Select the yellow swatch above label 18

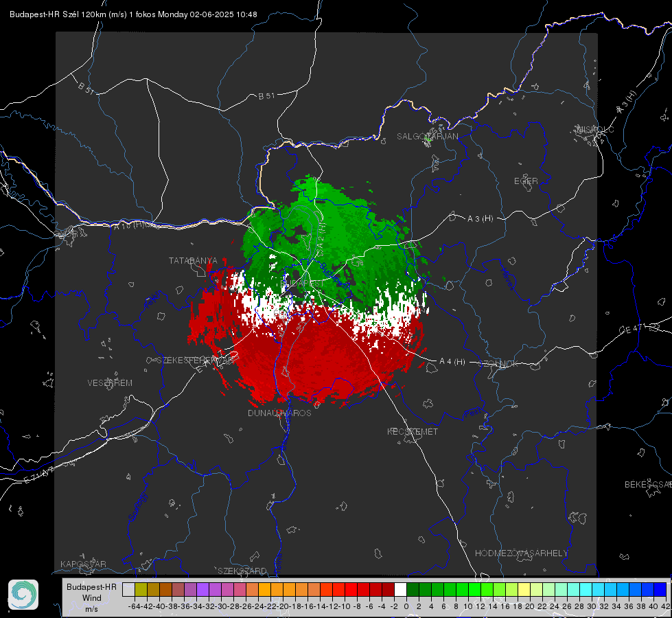(524, 589)
